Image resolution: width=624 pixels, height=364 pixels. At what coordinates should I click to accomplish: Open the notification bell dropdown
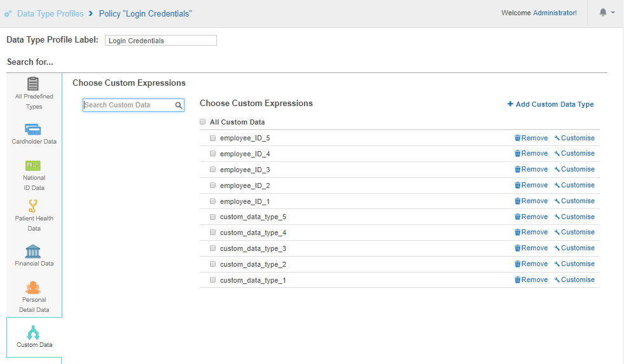(606, 13)
